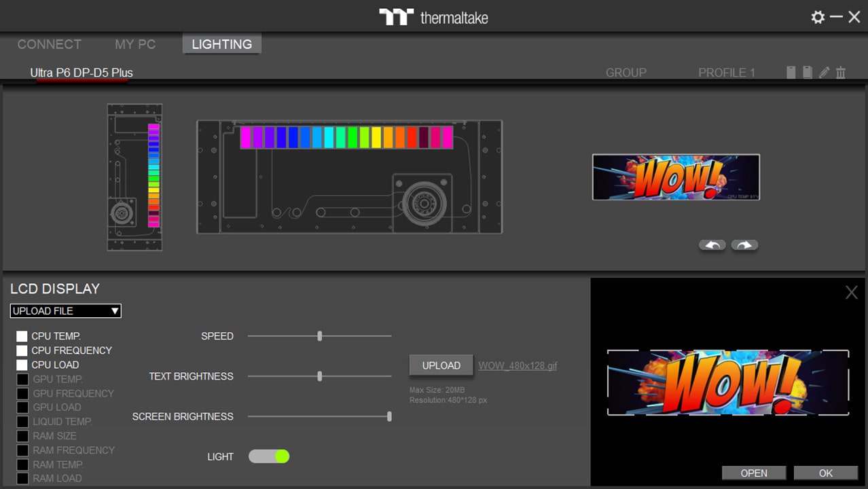
Task: Select the vertical distro plate diagram
Action: pos(134,177)
